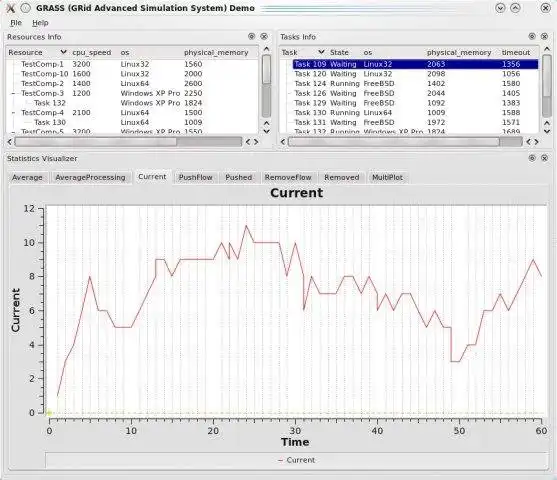Screen dimensions: 557x480
Task: Click up arrow atop the Tasks Info scrollbar
Action: pos(547,49)
